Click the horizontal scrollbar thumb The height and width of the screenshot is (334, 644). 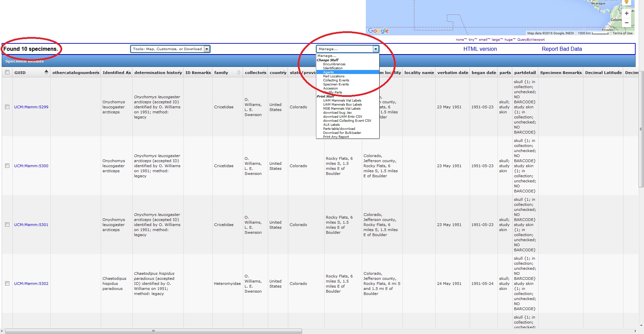pos(154,331)
